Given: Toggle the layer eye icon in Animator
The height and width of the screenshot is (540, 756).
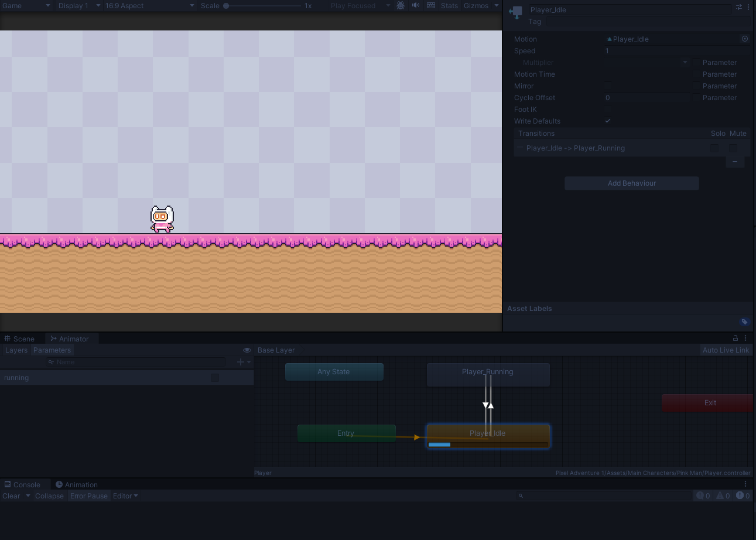Looking at the screenshot, I should (x=247, y=350).
